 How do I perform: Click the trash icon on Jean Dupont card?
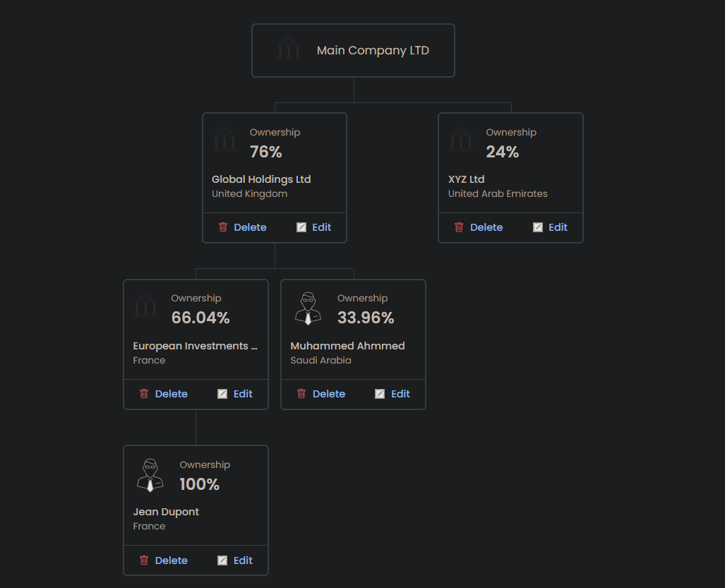click(x=144, y=560)
